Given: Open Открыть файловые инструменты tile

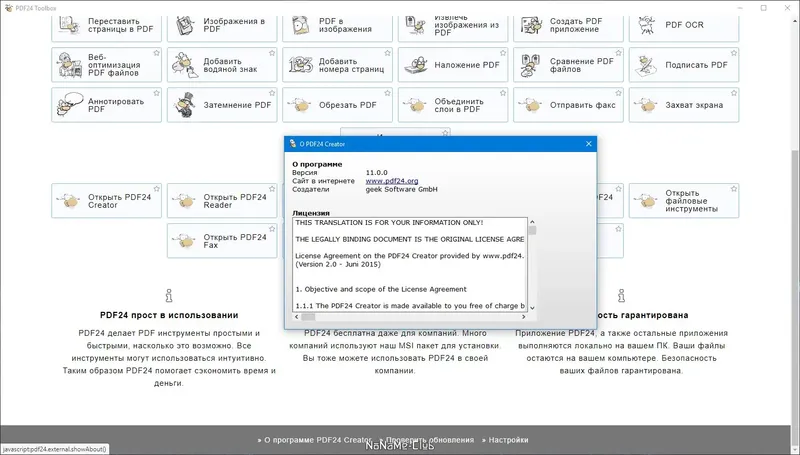Looking at the screenshot, I should pyautogui.click(x=684, y=201).
